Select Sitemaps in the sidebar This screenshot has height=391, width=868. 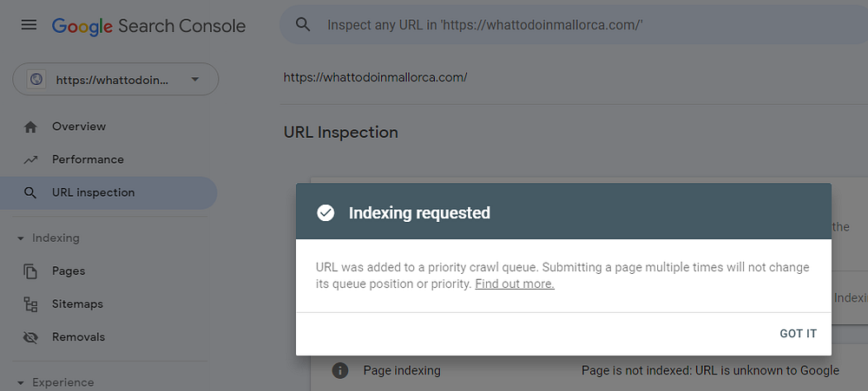[77, 304]
